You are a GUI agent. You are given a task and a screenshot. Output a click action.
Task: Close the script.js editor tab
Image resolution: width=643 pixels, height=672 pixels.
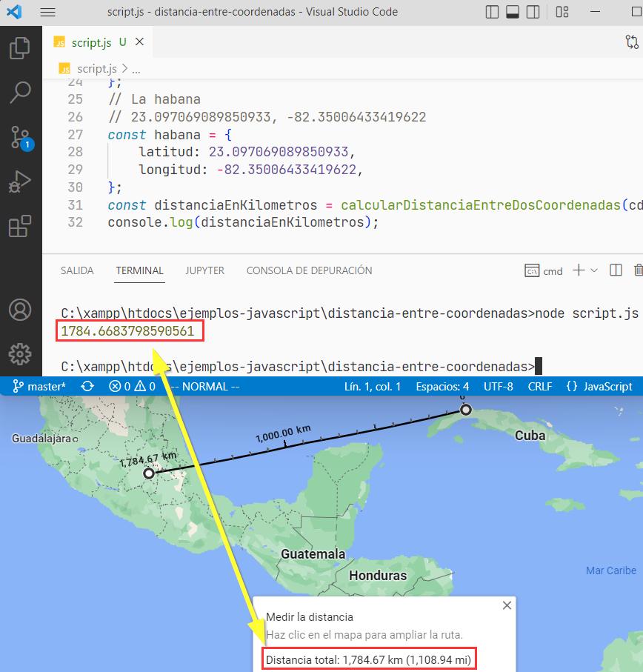click(x=139, y=41)
